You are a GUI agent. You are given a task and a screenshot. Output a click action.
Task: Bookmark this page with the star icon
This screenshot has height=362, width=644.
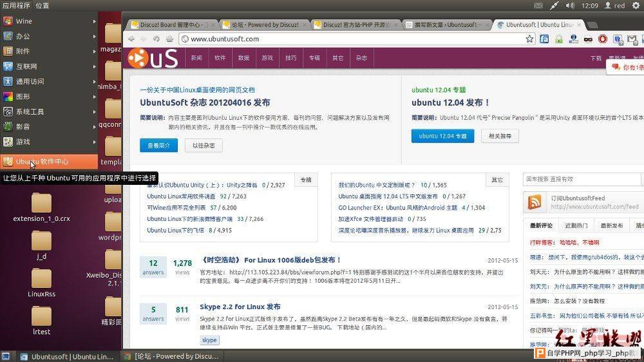(529, 39)
